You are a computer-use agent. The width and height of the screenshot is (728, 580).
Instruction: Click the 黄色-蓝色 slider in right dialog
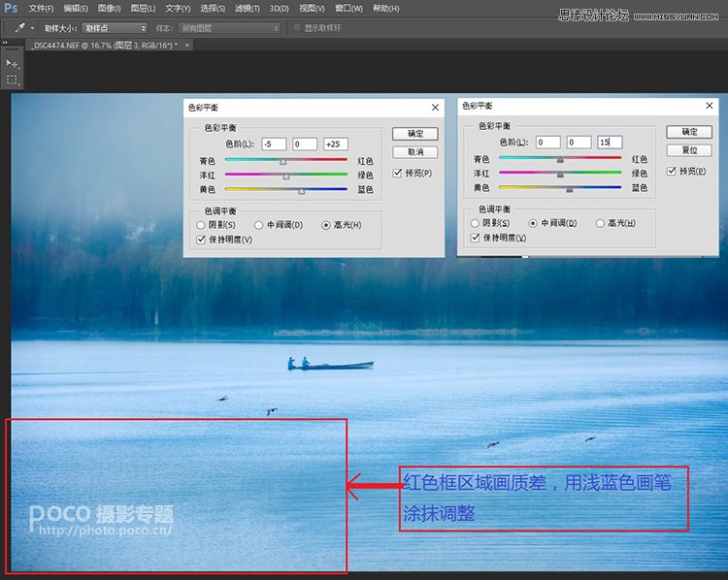560,188
